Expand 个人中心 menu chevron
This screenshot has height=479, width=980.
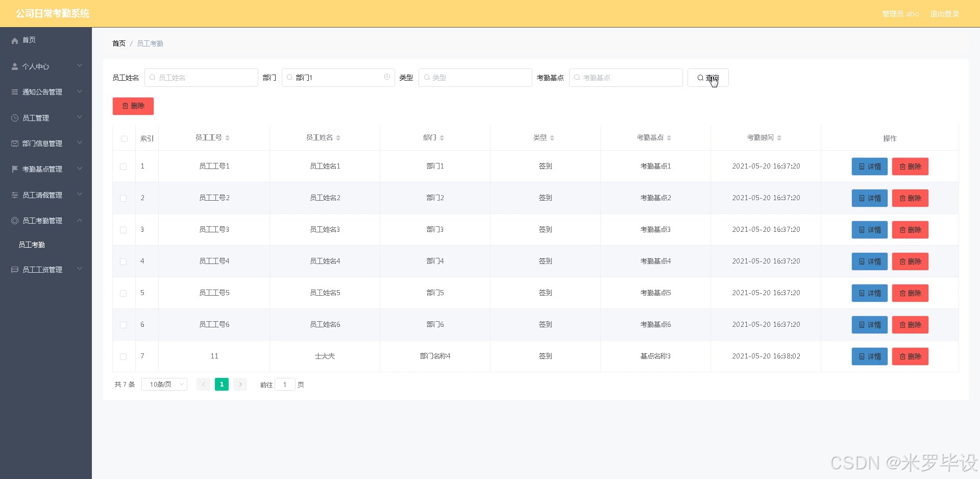click(80, 65)
